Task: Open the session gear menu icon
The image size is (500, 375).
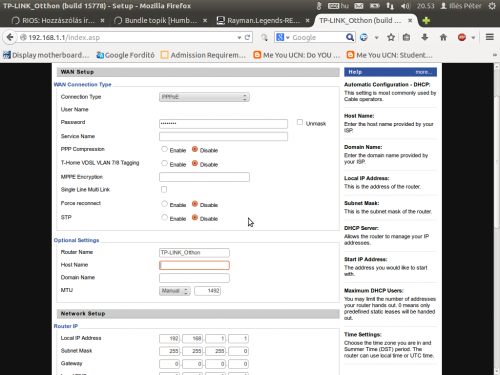Action: click(492, 6)
